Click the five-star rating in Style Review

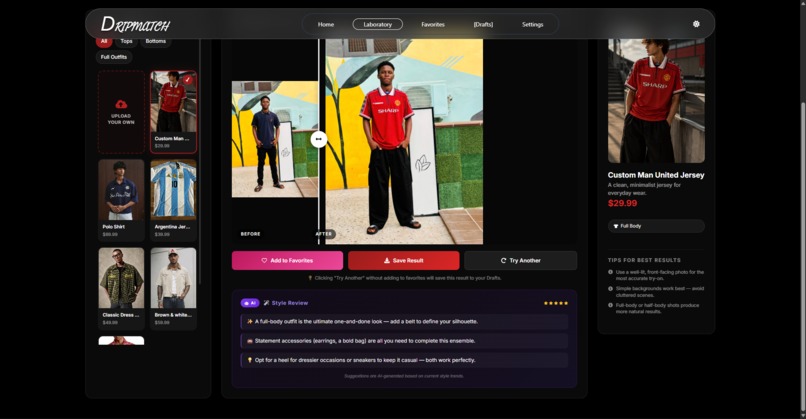click(556, 303)
